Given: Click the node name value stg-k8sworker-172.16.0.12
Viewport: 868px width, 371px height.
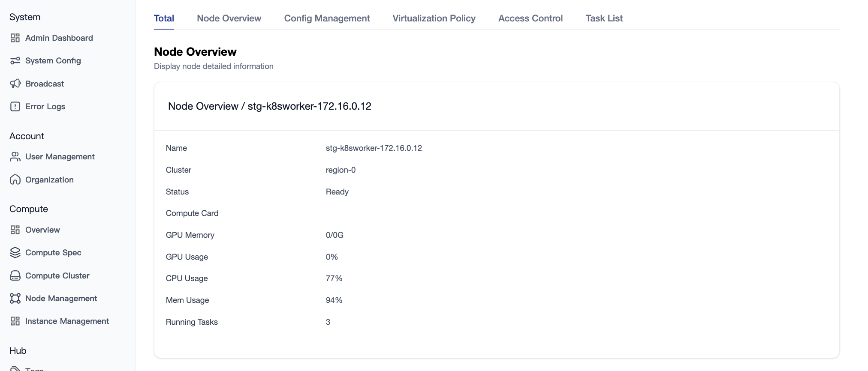Looking at the screenshot, I should 374,148.
